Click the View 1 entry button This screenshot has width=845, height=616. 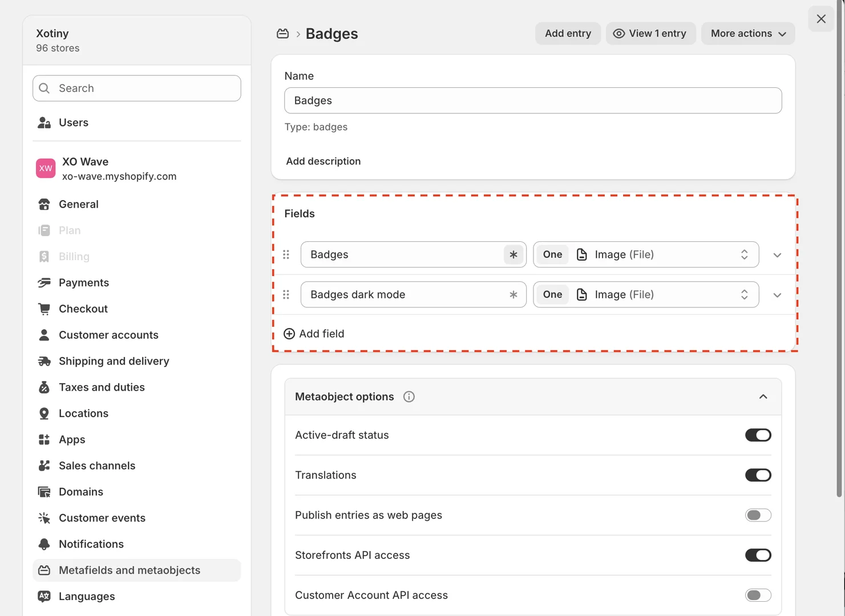click(650, 34)
